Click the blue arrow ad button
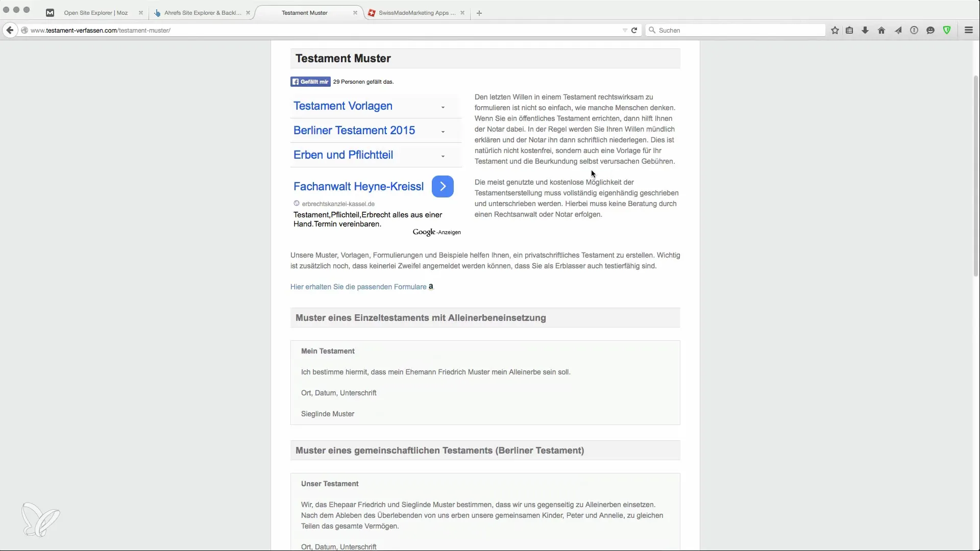The image size is (980, 551). click(443, 186)
